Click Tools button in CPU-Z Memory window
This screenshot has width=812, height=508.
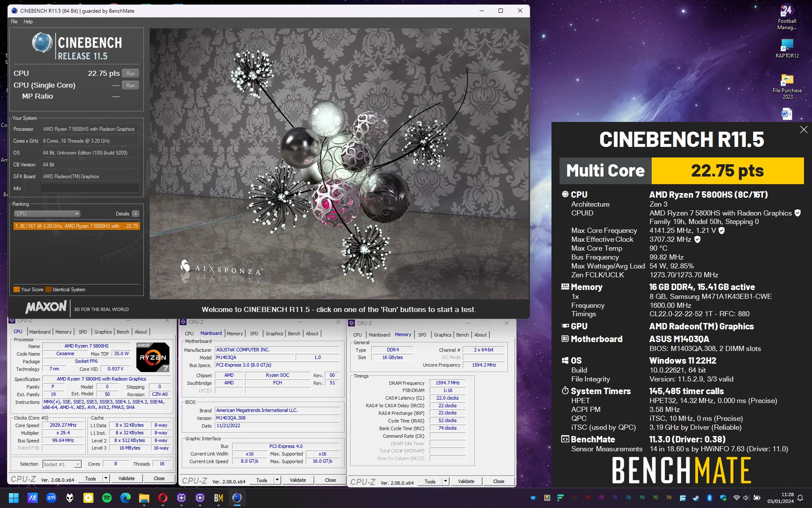click(430, 481)
